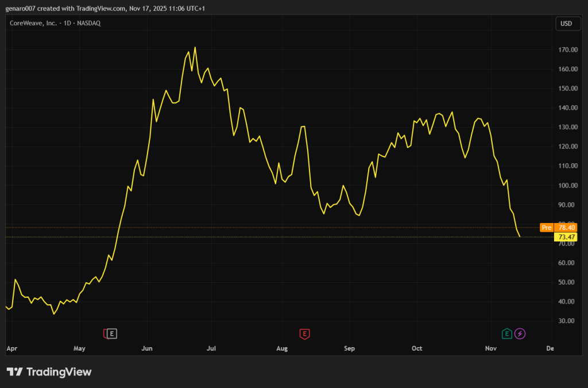Click the 100.00 price axis label

pyautogui.click(x=567, y=186)
